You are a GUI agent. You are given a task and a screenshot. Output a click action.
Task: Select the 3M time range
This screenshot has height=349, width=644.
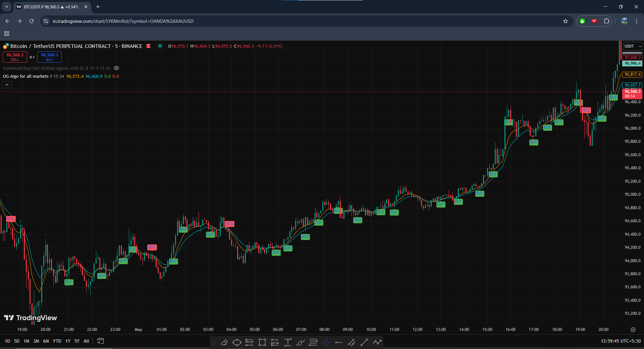[x=36, y=341]
